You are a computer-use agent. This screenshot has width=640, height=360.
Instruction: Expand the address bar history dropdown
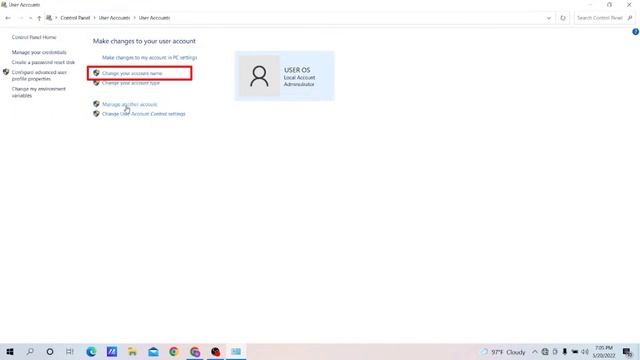[549, 18]
